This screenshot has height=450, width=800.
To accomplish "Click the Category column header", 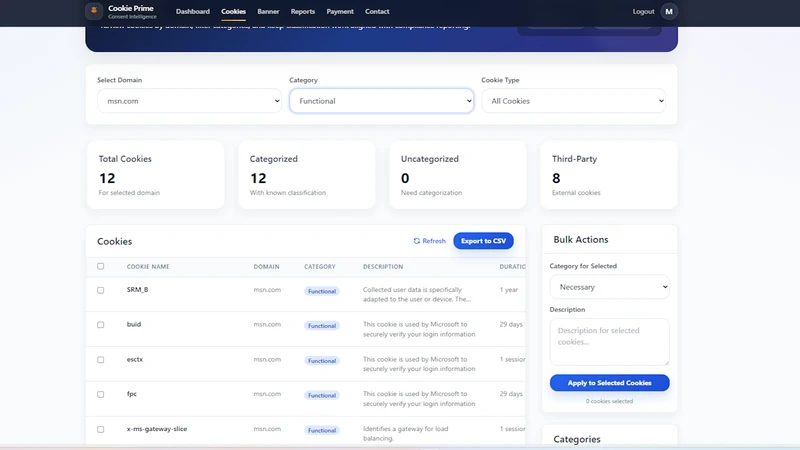I will [320, 267].
